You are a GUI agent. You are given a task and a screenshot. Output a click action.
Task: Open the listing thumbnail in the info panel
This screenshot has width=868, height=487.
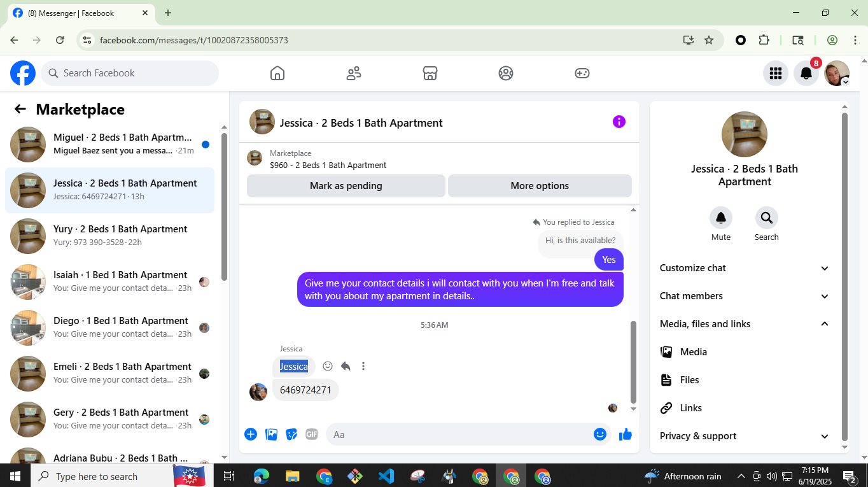[745, 134]
